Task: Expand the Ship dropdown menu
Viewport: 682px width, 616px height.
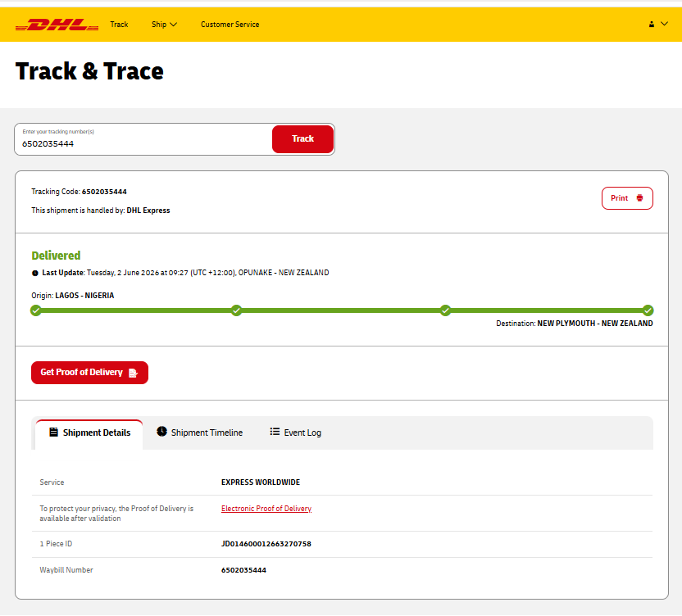Action: pyautogui.click(x=164, y=25)
